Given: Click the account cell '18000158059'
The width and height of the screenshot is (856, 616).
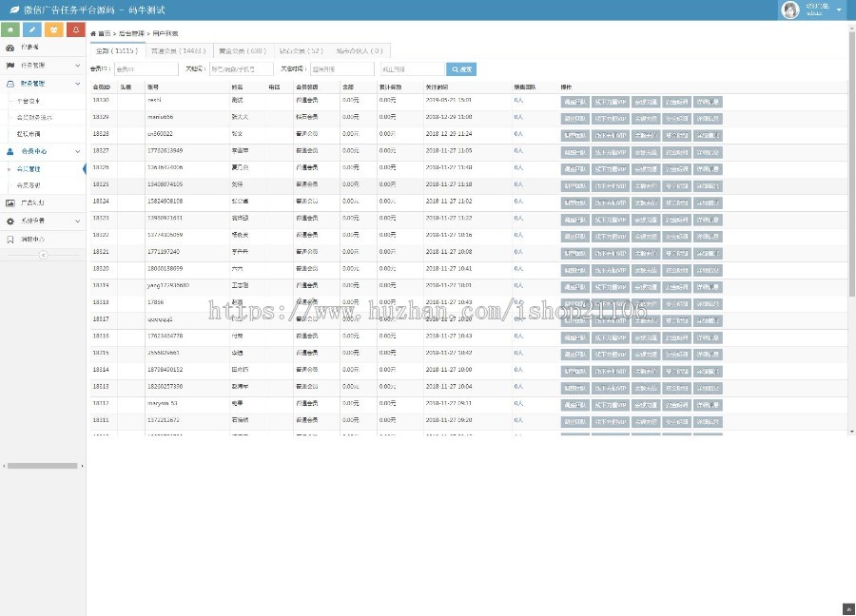Looking at the screenshot, I should (x=165, y=269).
